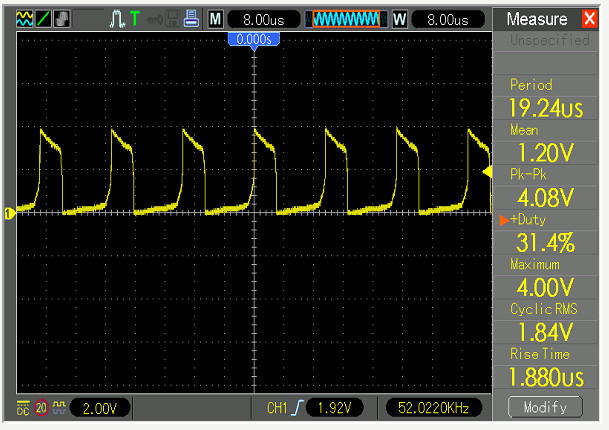Close the Measure panel
Viewport: 609px width, 430px height.
pyautogui.click(x=589, y=19)
